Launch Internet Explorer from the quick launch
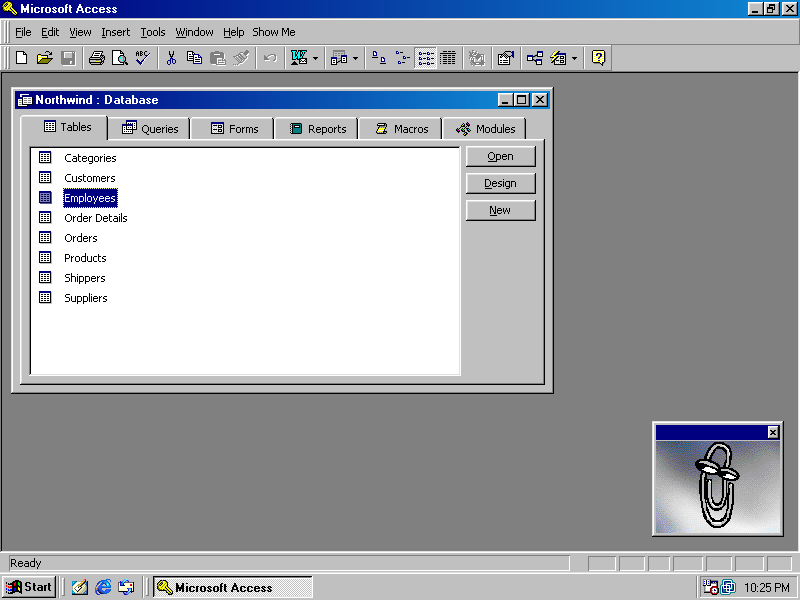 click(104, 587)
